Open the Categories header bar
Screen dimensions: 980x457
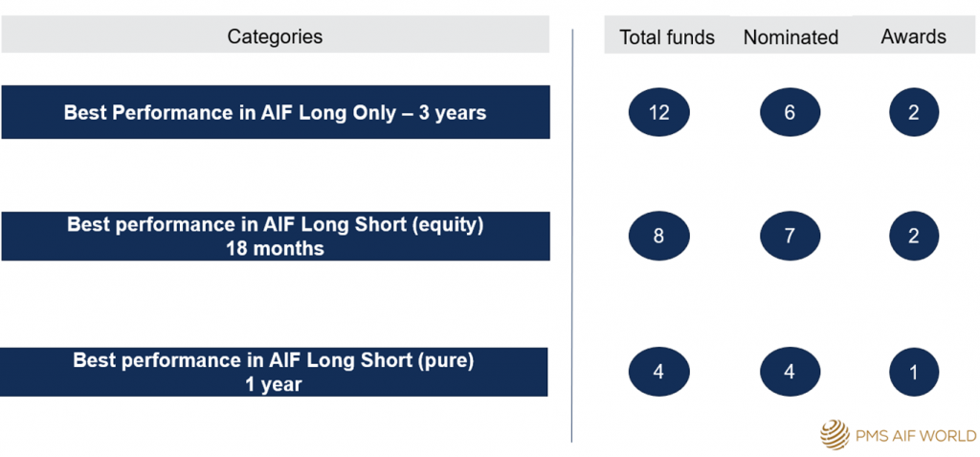[x=275, y=35]
